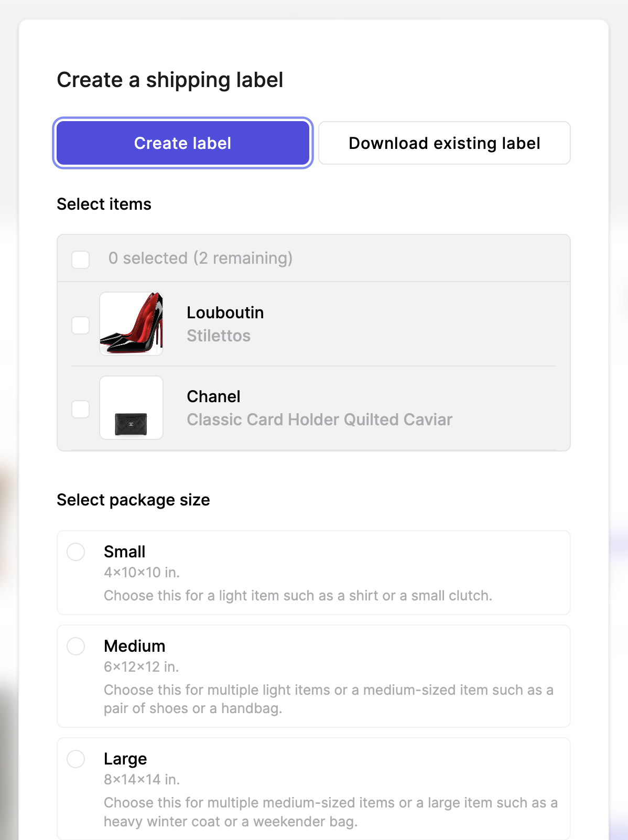Screen dimensions: 628x840
Task: Toggle the select-all items checkbox
Action: [x=81, y=259]
